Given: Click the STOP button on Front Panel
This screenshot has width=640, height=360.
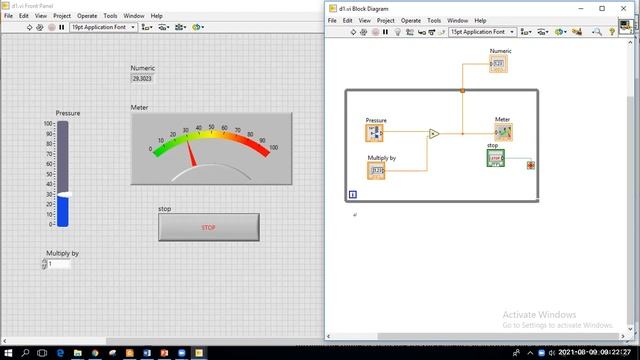Looking at the screenshot, I should (209, 227).
